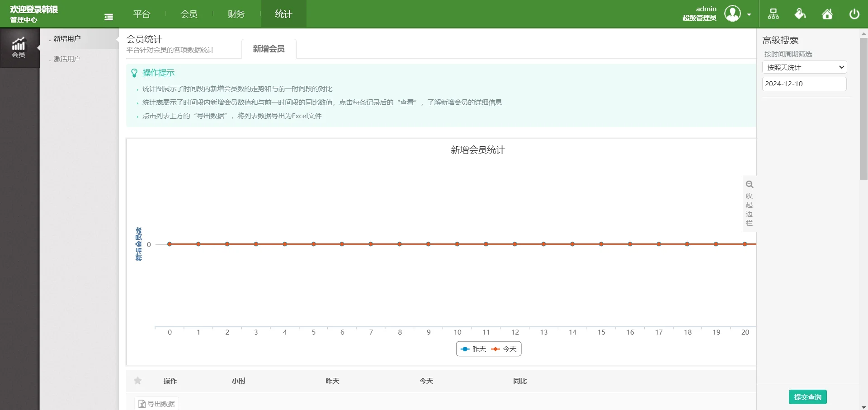Click the 提交查询 button
This screenshot has width=868, height=410.
(808, 397)
